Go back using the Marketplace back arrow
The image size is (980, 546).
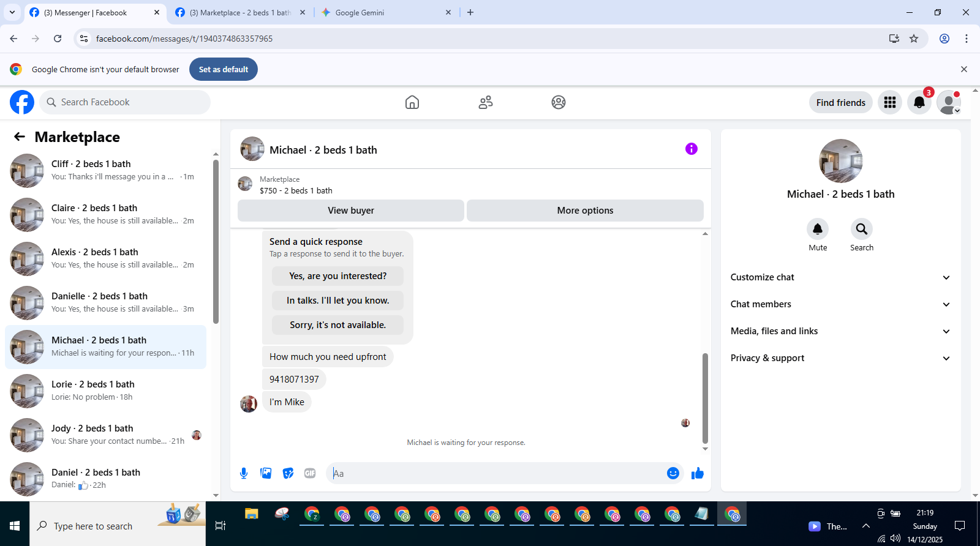point(20,136)
